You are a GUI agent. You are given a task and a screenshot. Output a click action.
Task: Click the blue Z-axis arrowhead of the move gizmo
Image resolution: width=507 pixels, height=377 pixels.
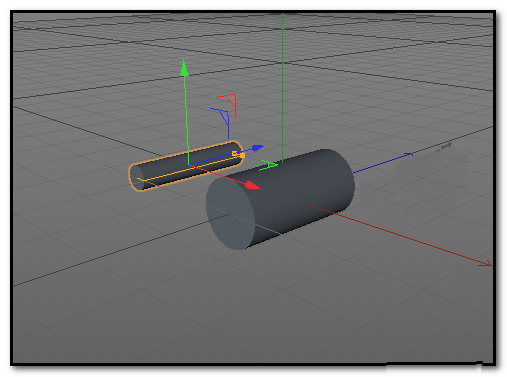click(x=258, y=148)
